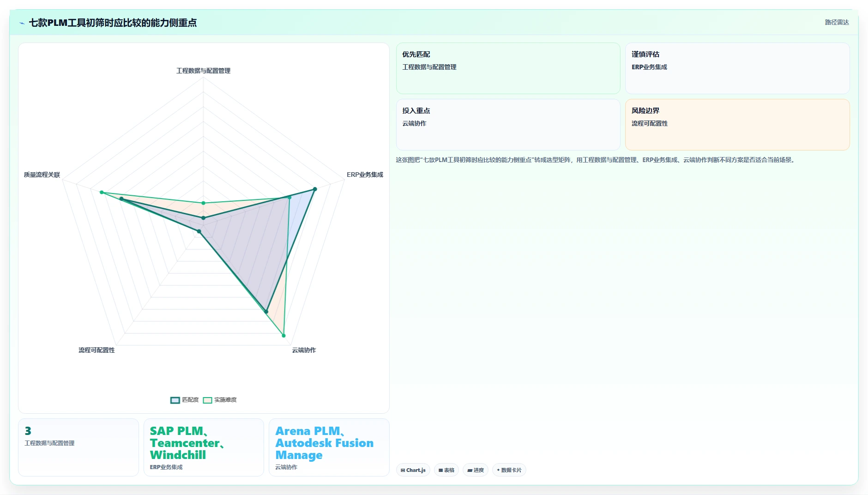Image resolution: width=868 pixels, height=495 pixels.
Task: Select the Arena PLM, Autodesk Fusion Manage card
Action: point(329,447)
